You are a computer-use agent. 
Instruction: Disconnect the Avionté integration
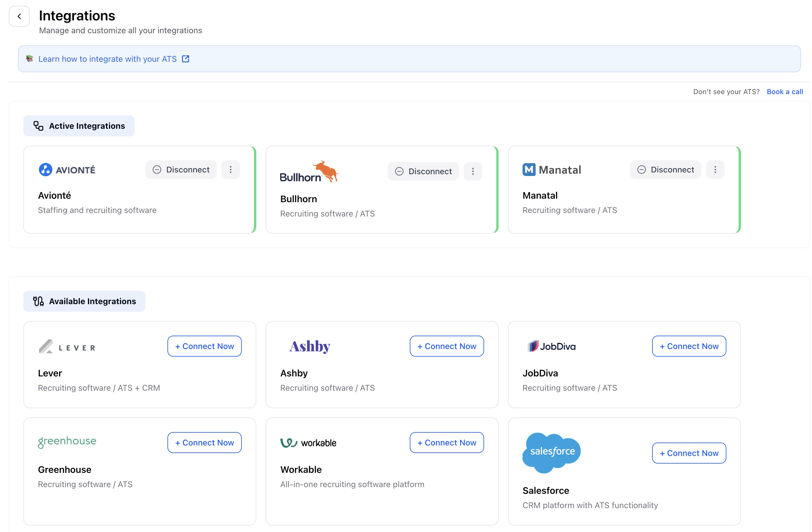click(181, 170)
